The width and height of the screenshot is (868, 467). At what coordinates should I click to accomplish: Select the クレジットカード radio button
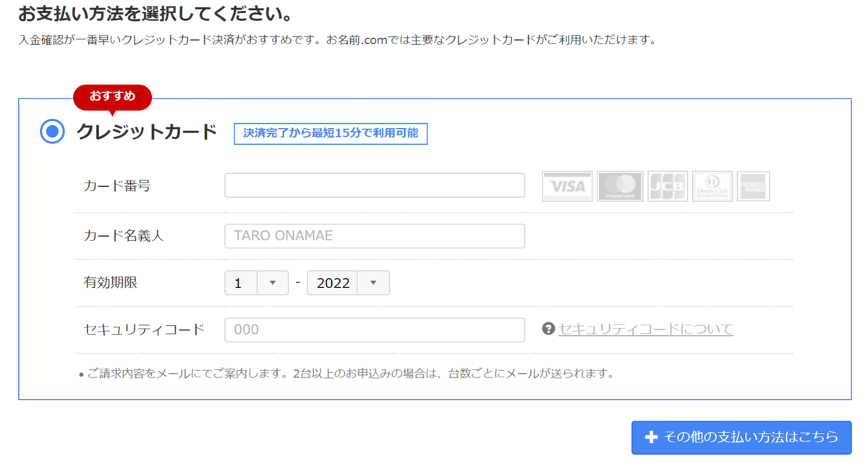(x=52, y=131)
